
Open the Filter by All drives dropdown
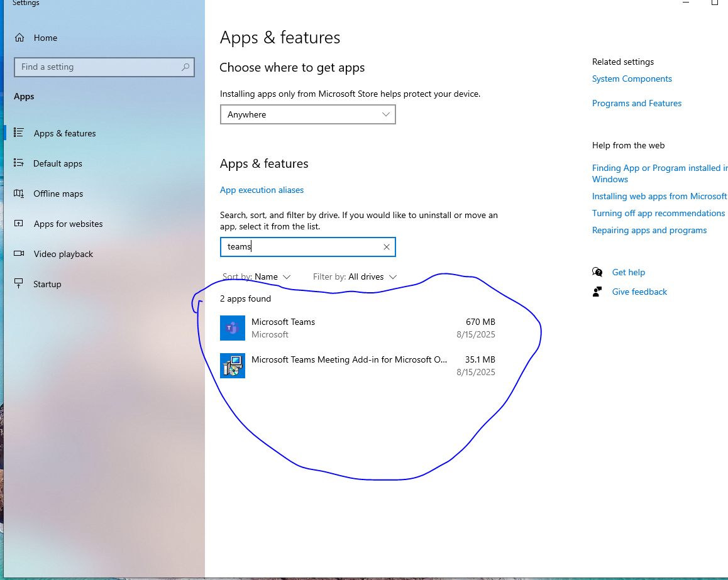pyautogui.click(x=355, y=276)
